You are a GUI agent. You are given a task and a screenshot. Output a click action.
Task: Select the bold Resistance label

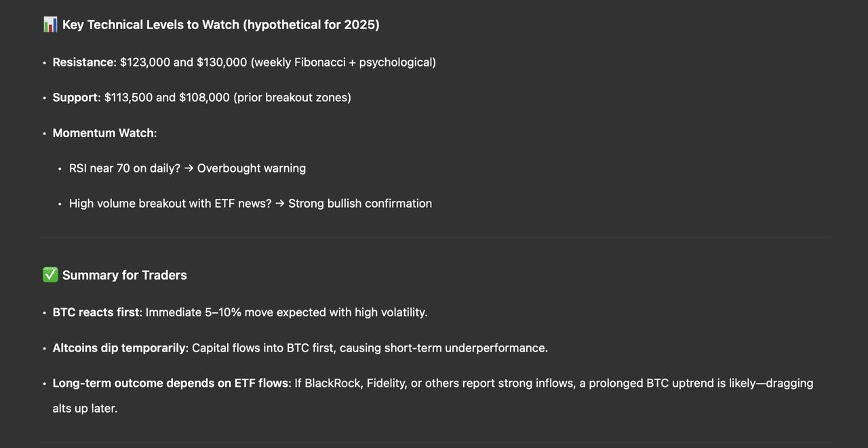click(x=83, y=62)
